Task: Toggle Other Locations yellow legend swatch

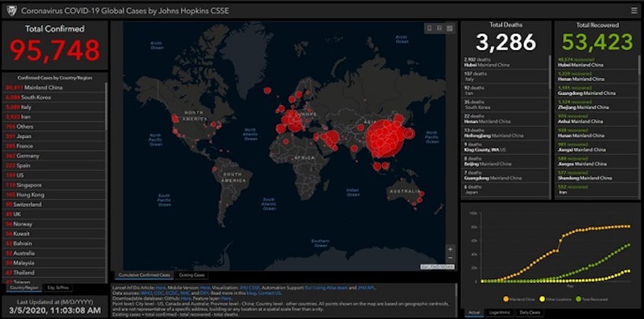Action: point(542,299)
